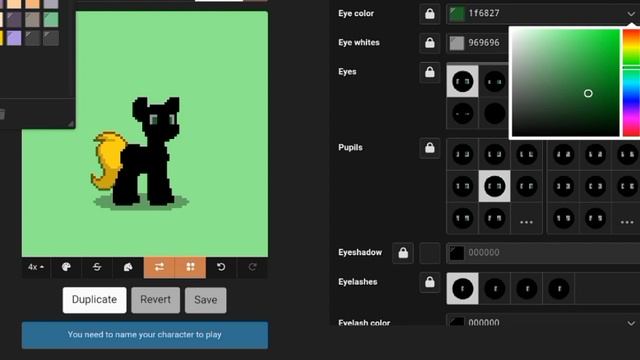
Task: Select the fourth Eyelashes option
Action: point(558,289)
